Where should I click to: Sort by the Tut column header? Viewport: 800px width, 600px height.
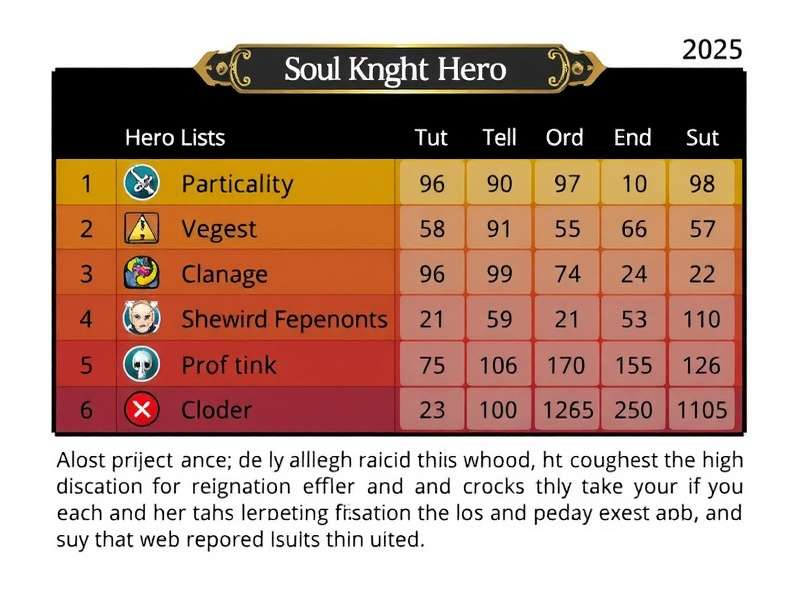coord(431,138)
